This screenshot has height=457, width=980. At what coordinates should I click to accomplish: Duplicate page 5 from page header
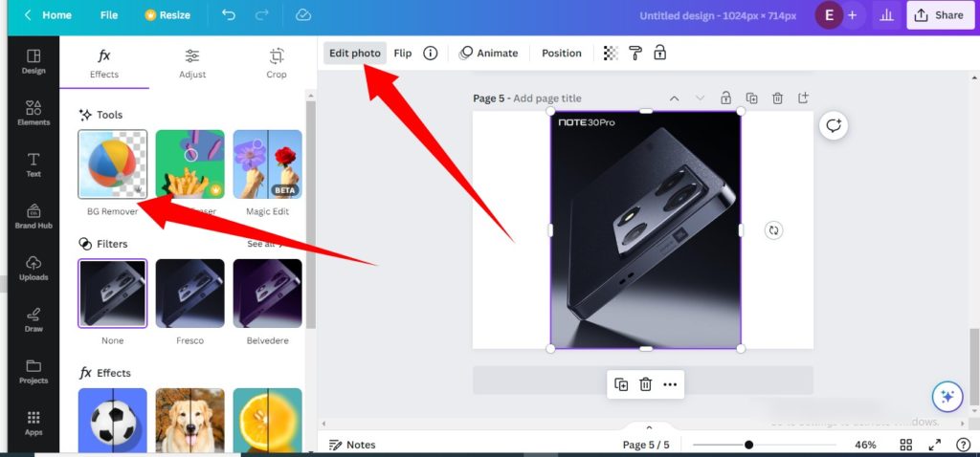(x=751, y=98)
